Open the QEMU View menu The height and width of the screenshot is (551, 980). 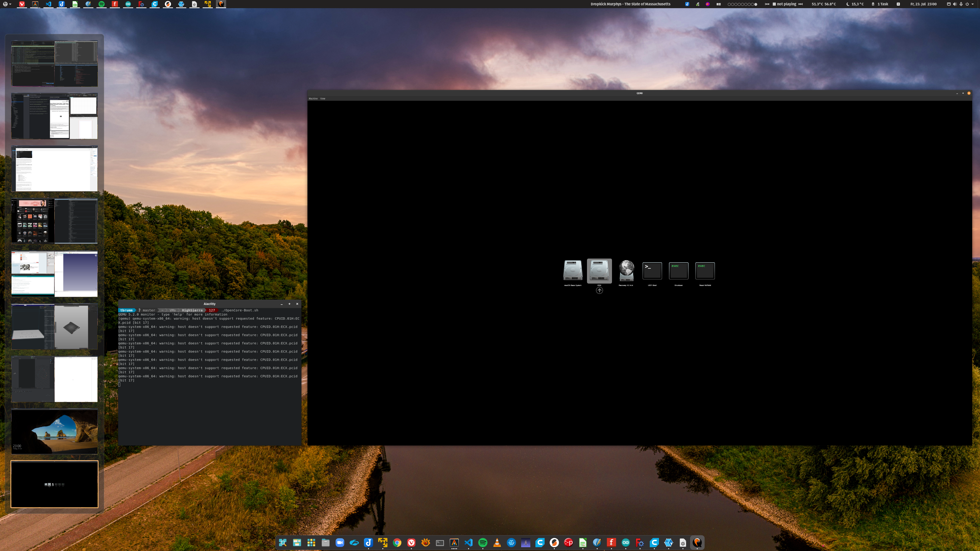tap(323, 98)
